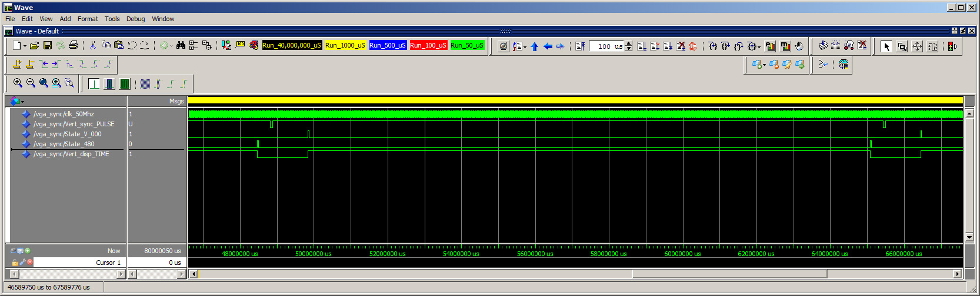Screen dimensions: 980x296
Task: Click the red Run_100_uS button
Action: click(x=428, y=45)
